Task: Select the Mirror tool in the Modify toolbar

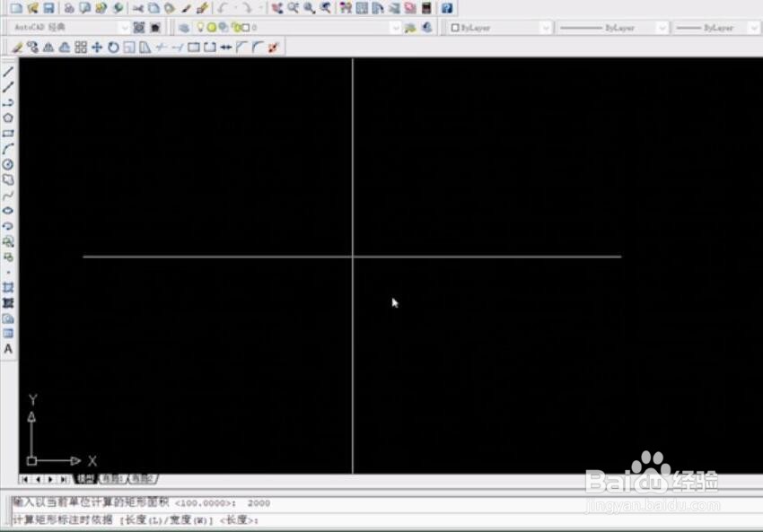Action: point(48,48)
